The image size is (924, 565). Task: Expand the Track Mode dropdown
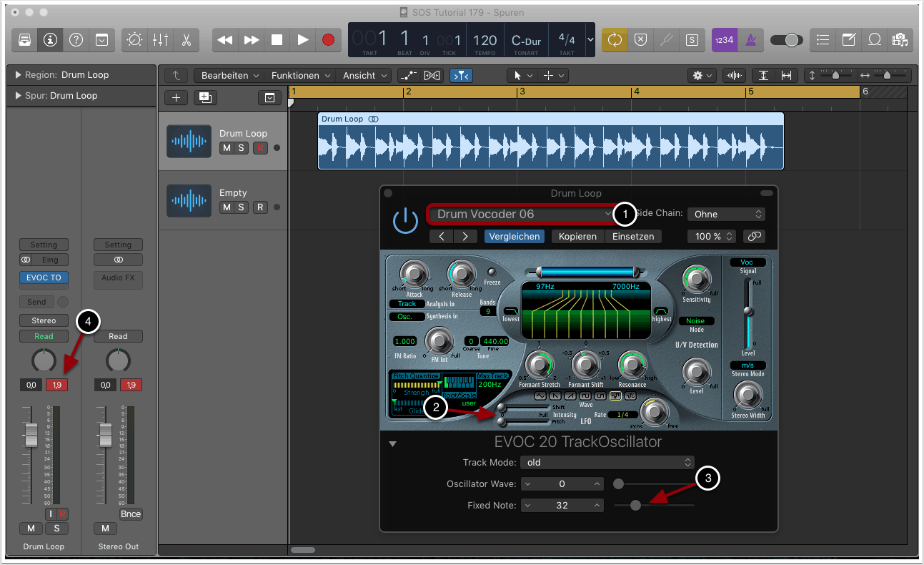click(x=607, y=462)
